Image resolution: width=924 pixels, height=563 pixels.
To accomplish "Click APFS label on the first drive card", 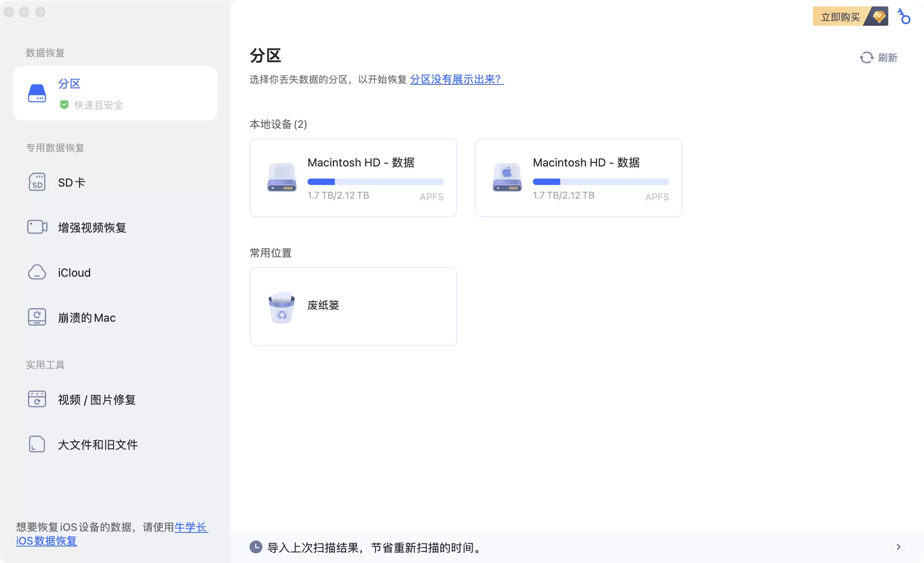I will 432,197.
